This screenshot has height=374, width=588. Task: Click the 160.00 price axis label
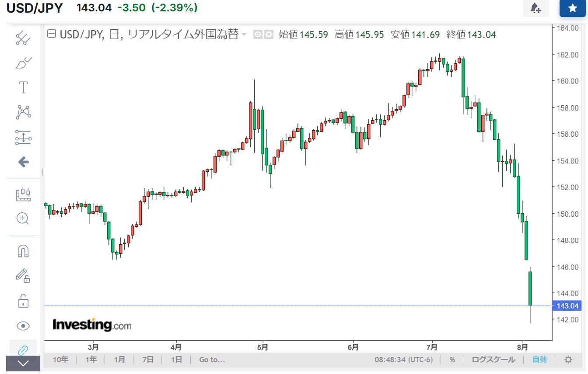(568, 81)
